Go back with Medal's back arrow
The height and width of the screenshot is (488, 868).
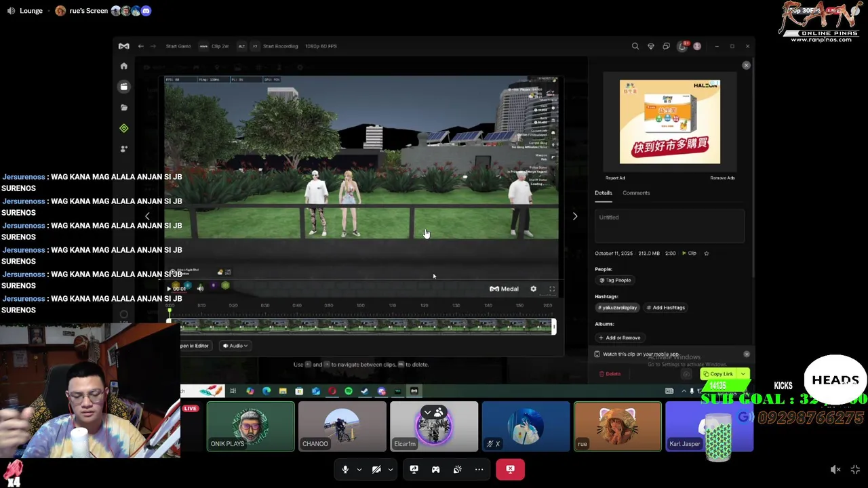[x=140, y=46]
